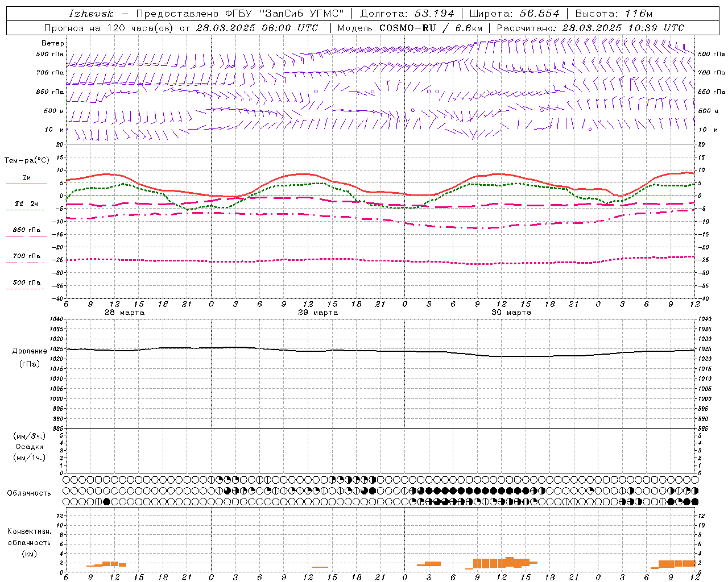
Task: Click the "(мм/1ч.)" precipitation unit label
Action: coord(30,458)
